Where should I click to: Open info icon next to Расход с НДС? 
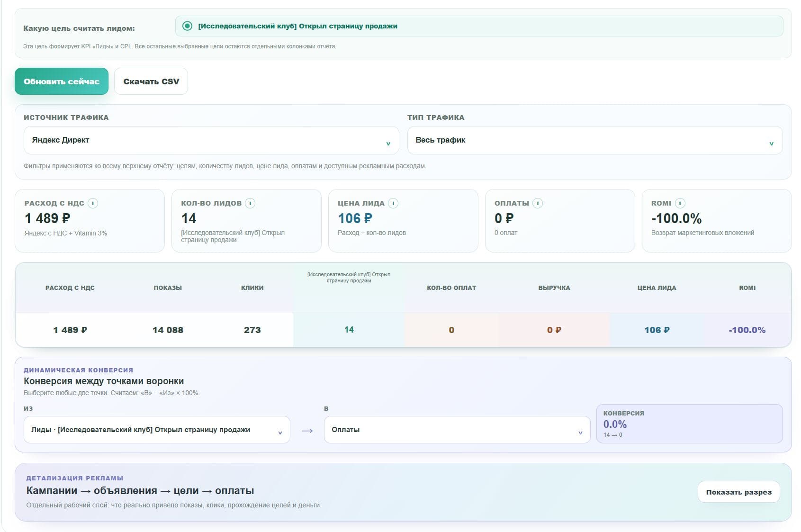pos(93,203)
